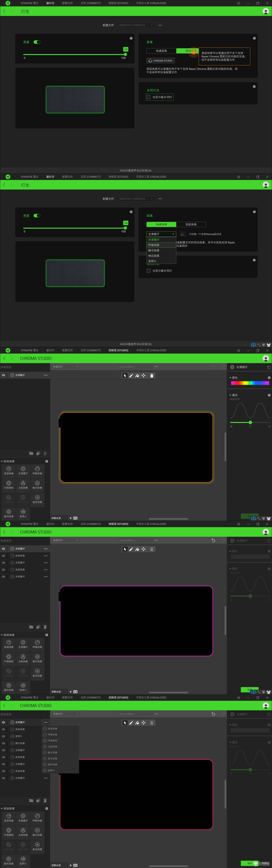Click keyboard icon at bottom of single-layer Studio window
272x868 pixels.
tap(75, 518)
